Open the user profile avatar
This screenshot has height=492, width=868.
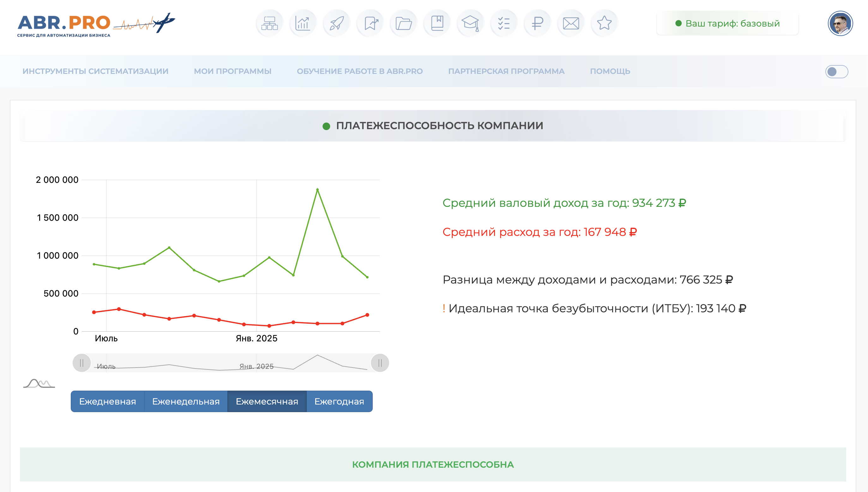(840, 23)
